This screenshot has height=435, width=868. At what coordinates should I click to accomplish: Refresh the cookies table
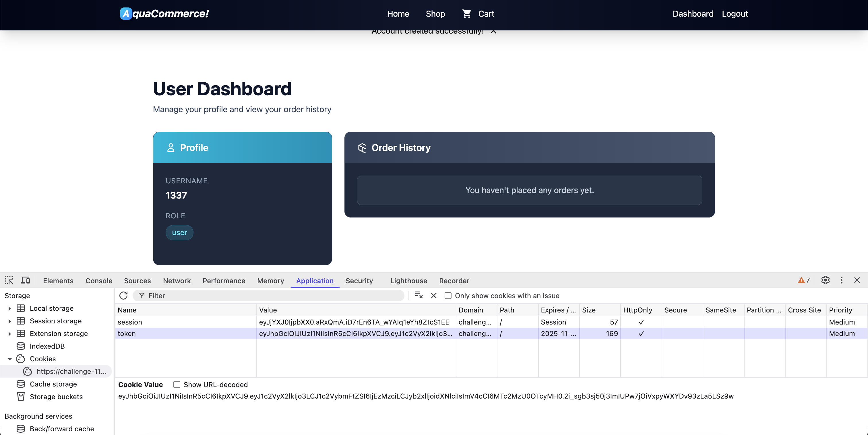tap(123, 296)
